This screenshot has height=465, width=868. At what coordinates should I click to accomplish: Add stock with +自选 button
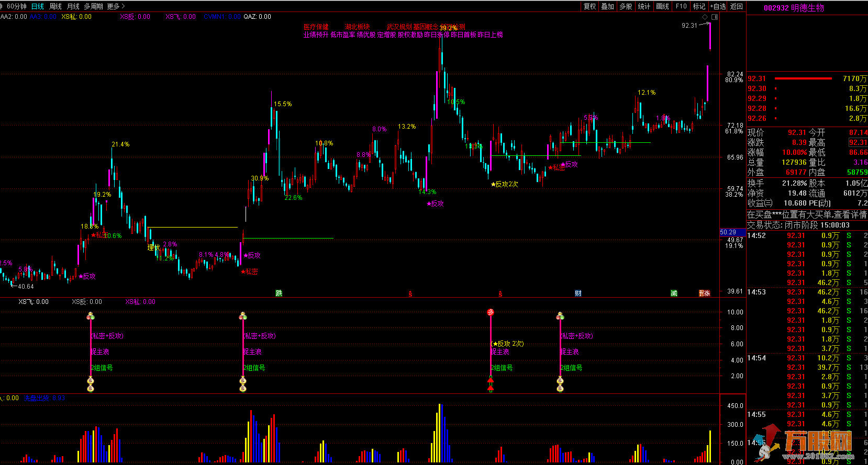coord(718,6)
